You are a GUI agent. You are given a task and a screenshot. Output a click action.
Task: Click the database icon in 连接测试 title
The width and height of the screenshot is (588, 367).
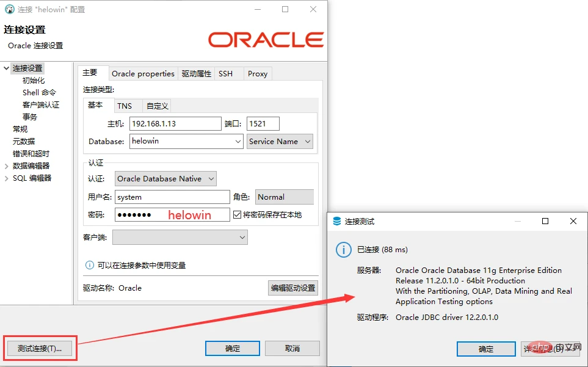(x=337, y=221)
